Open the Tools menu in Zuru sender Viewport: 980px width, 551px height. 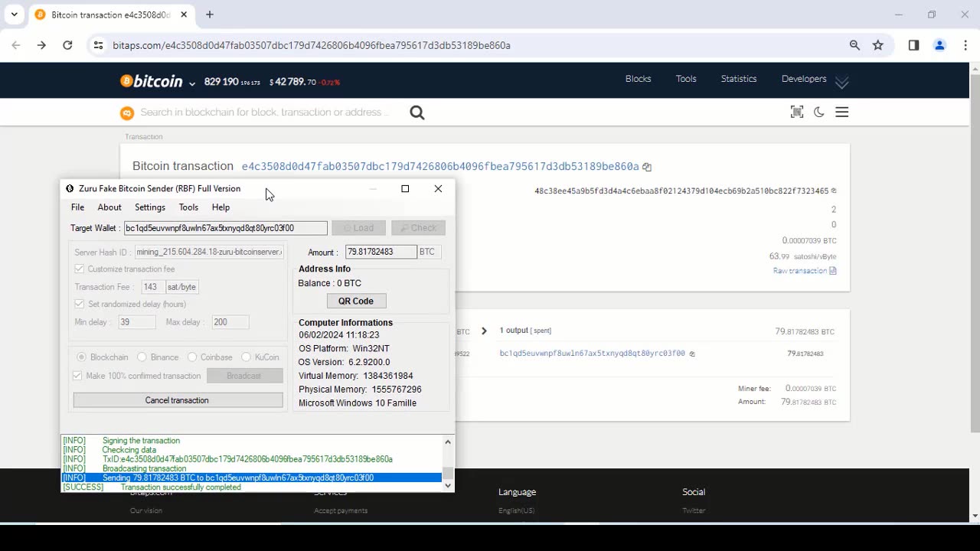coord(188,207)
